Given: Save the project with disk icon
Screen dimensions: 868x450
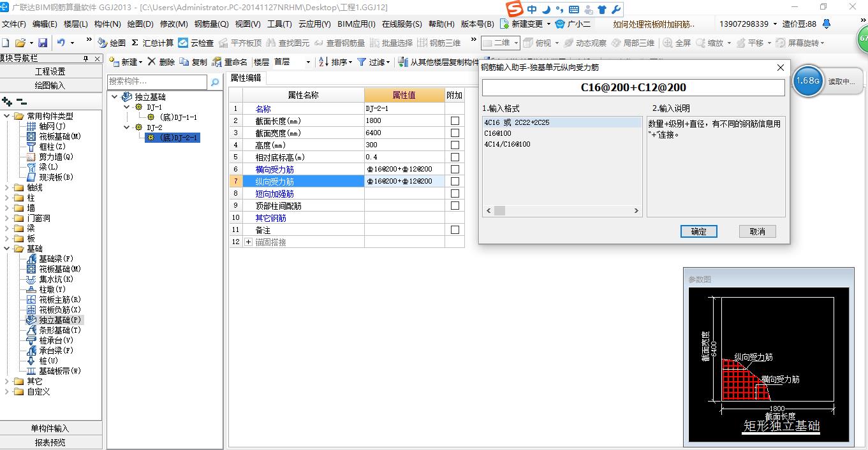Looking at the screenshot, I should tap(43, 43).
